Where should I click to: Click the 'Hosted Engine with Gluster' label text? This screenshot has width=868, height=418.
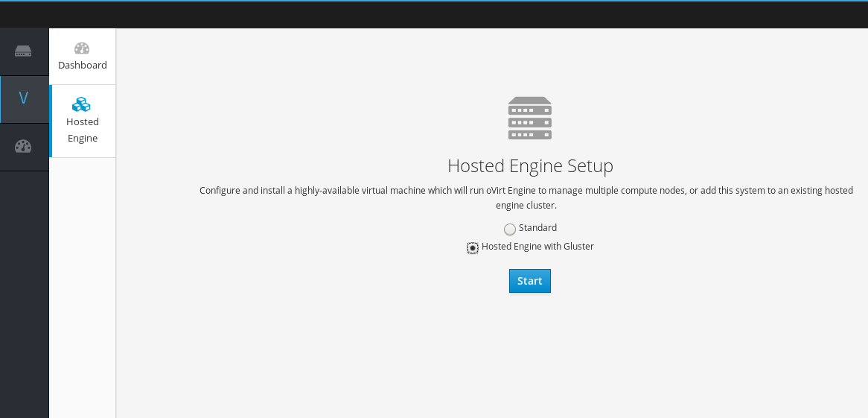point(537,247)
